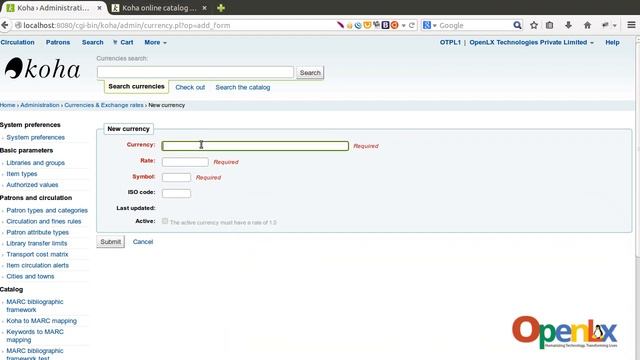Expand OpenLX Technologies Private Limited dropdown
This screenshot has height=360, width=640.
pyautogui.click(x=531, y=42)
